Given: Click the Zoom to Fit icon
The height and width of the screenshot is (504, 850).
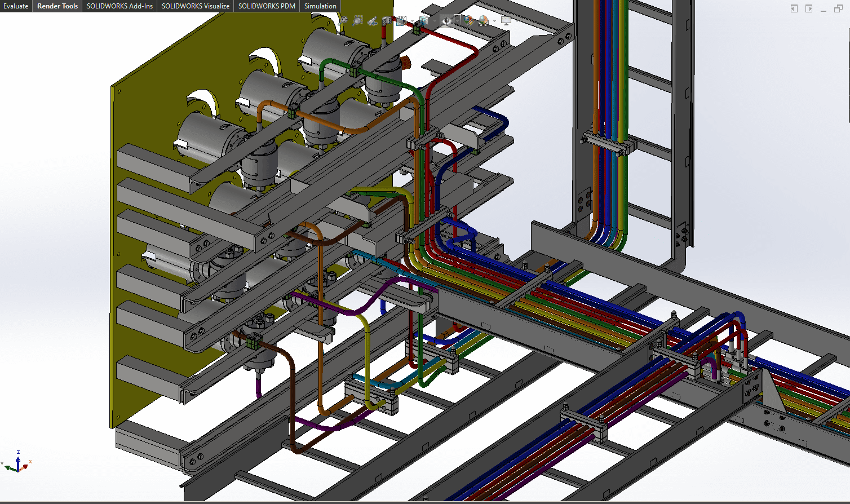Looking at the screenshot, I should (x=343, y=20).
